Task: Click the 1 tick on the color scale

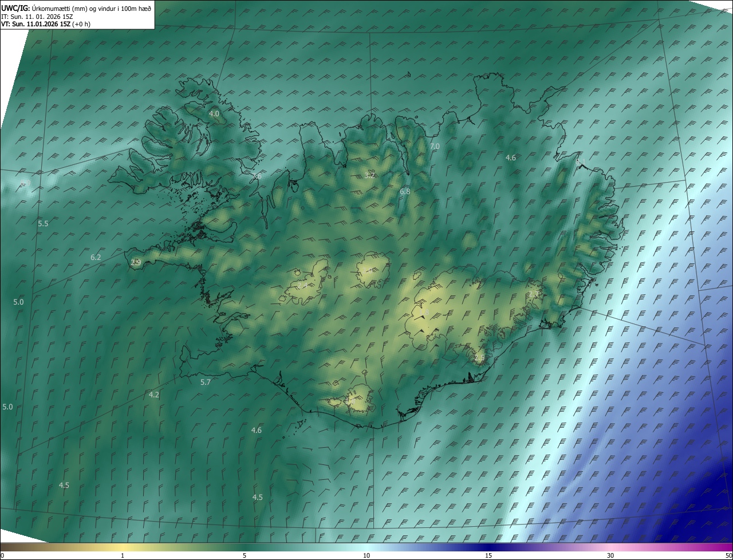Action: click(x=123, y=556)
